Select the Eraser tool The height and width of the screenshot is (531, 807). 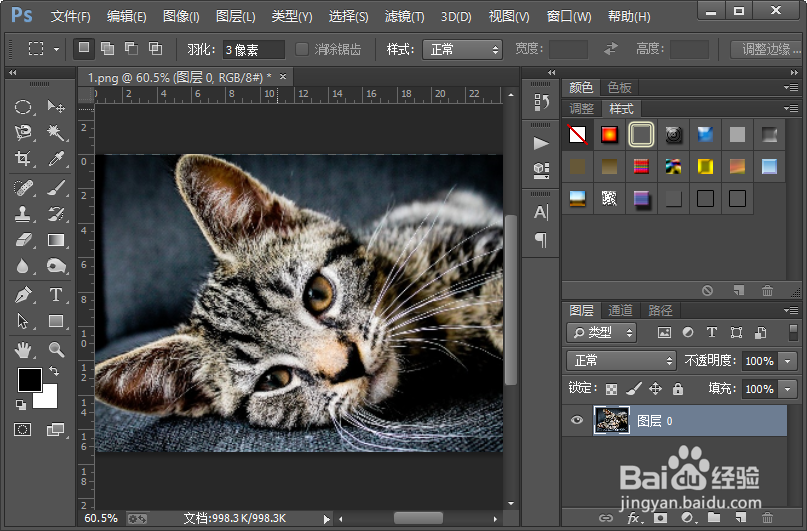pyautogui.click(x=23, y=240)
